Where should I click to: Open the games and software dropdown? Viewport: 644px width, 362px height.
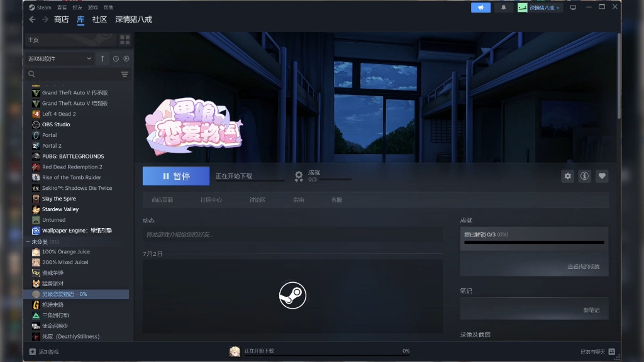[x=60, y=58]
